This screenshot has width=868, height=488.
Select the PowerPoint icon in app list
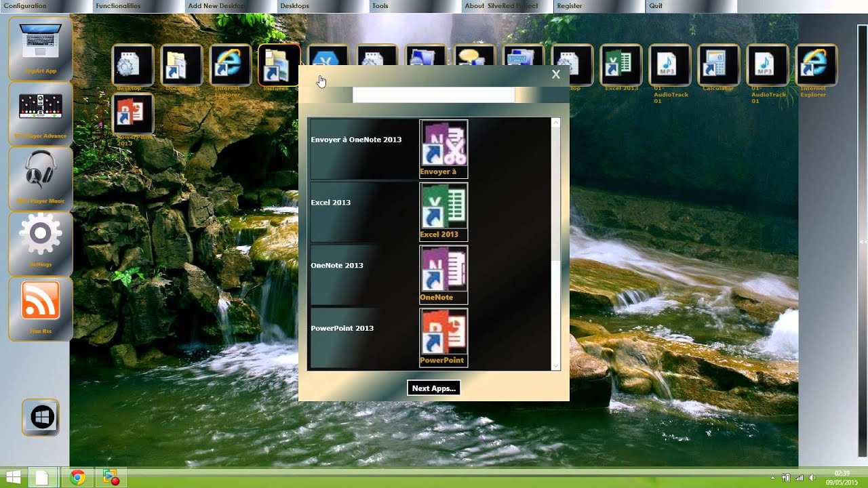tap(443, 338)
